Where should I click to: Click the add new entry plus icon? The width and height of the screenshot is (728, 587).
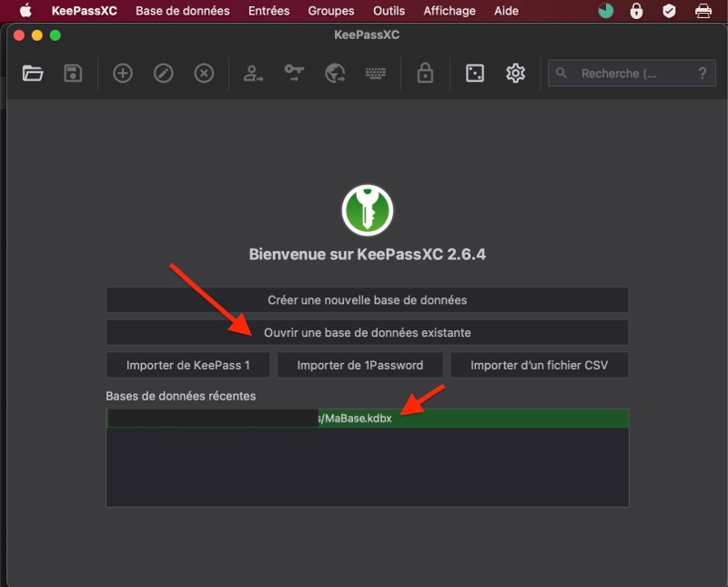pyautogui.click(x=123, y=74)
